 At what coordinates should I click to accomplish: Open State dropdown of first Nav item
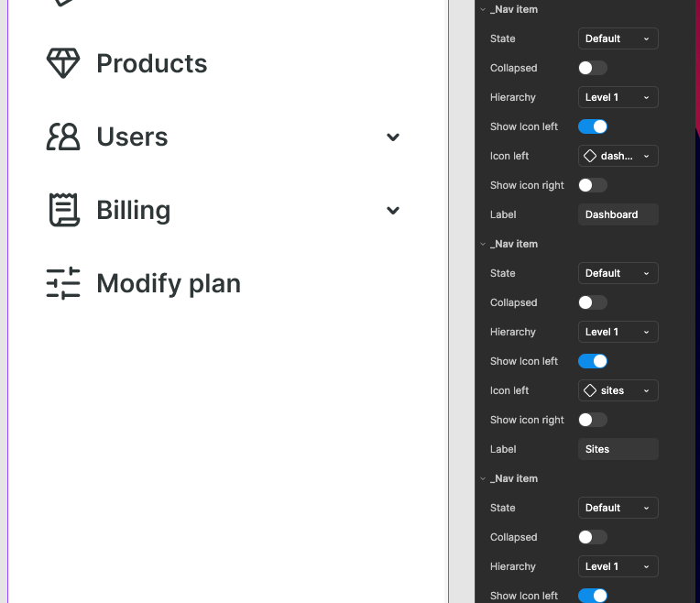point(618,38)
